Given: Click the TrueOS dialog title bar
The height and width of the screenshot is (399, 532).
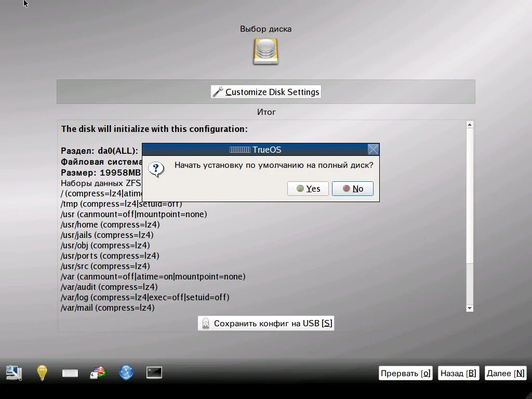Looking at the screenshot, I should click(255, 150).
